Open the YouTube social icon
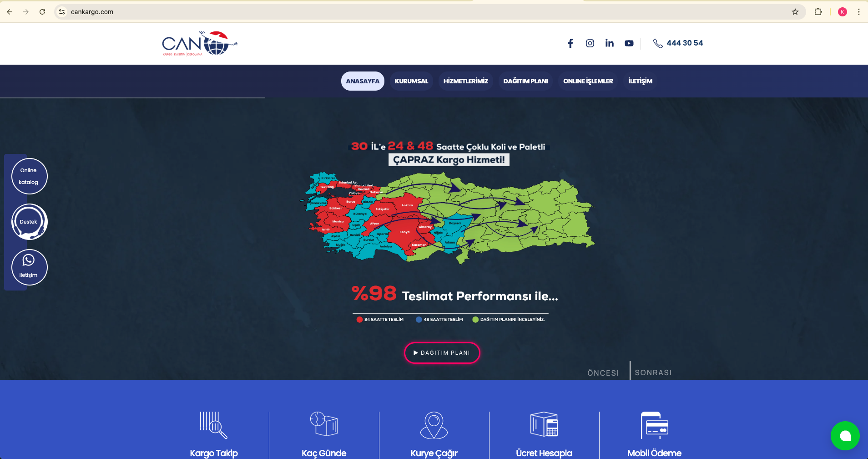This screenshot has height=459, width=868. click(x=629, y=43)
